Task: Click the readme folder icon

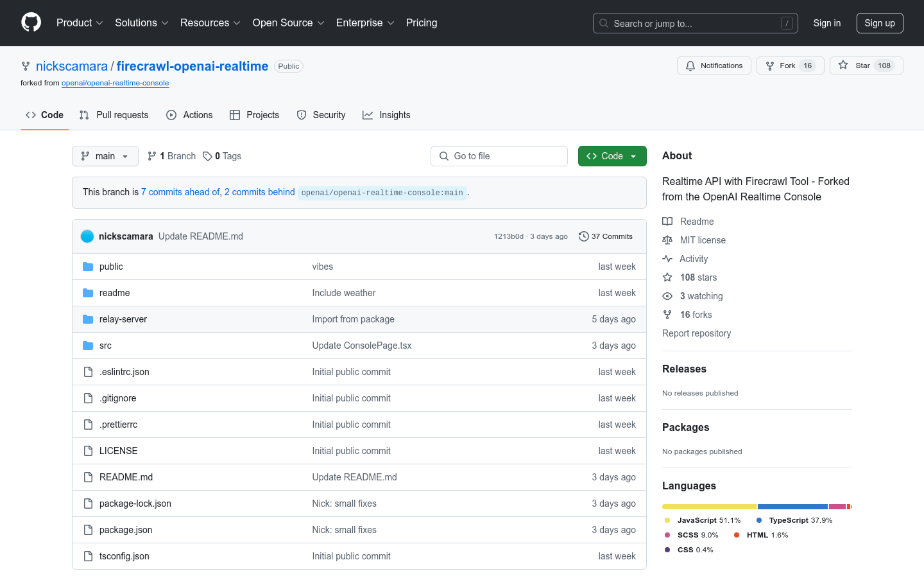Action: point(88,293)
